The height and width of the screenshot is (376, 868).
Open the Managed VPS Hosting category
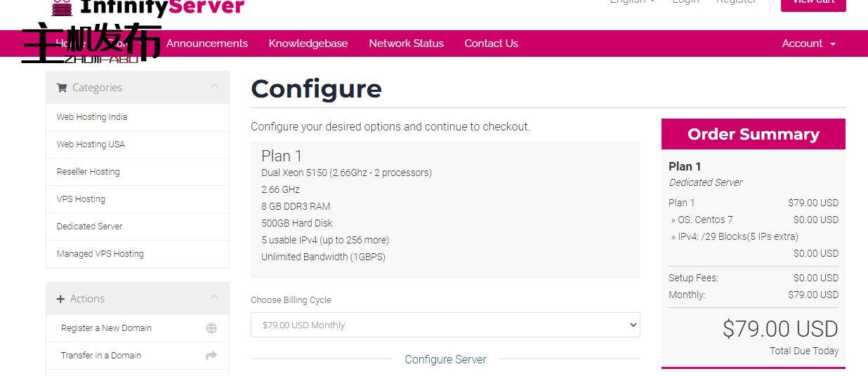pos(100,254)
